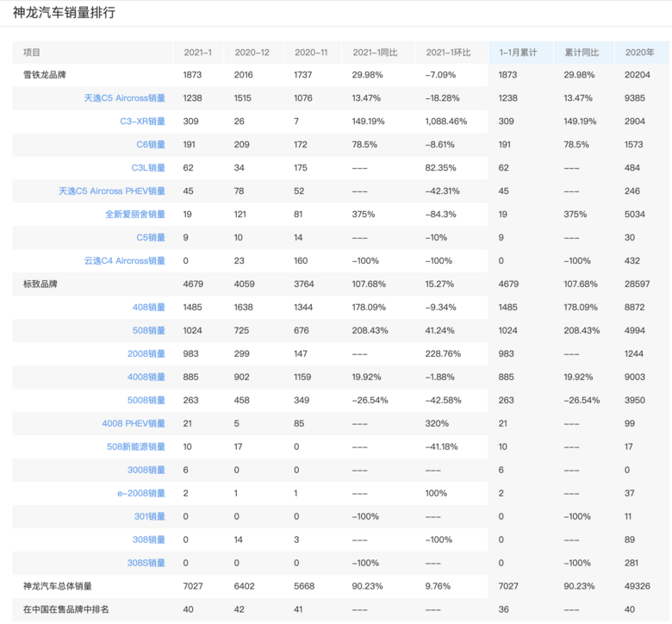Click the -7.09% value in 雪铁龙品牌 row

coord(440,75)
